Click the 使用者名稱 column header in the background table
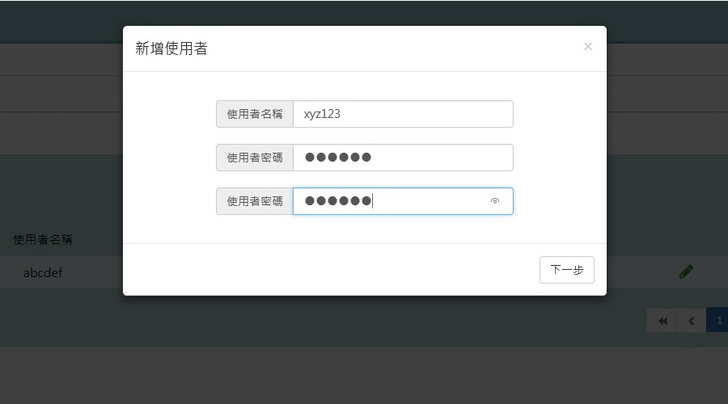 [x=43, y=240]
